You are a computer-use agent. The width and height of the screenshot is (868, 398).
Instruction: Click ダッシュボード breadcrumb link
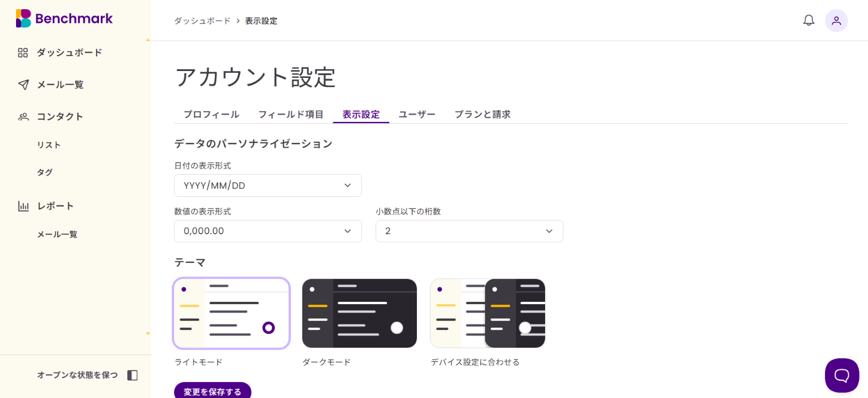click(x=202, y=21)
